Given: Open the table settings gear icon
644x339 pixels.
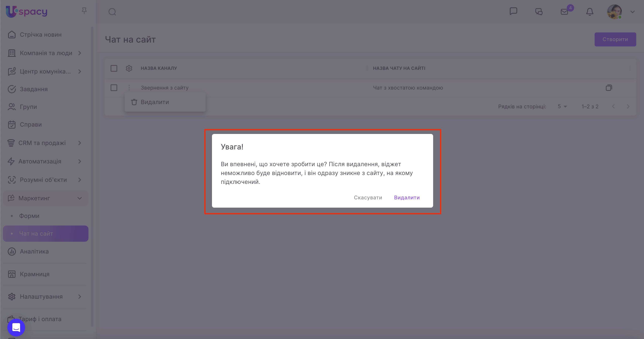Looking at the screenshot, I should (129, 68).
